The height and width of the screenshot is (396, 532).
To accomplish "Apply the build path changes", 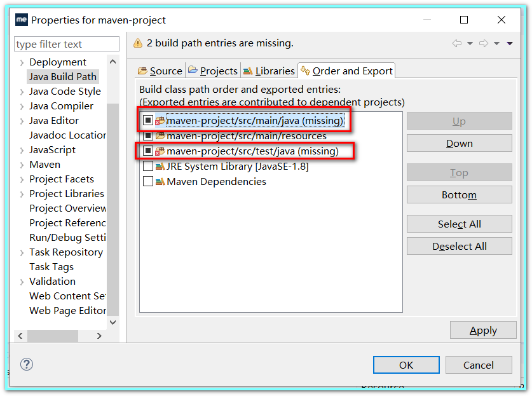I will 483,330.
